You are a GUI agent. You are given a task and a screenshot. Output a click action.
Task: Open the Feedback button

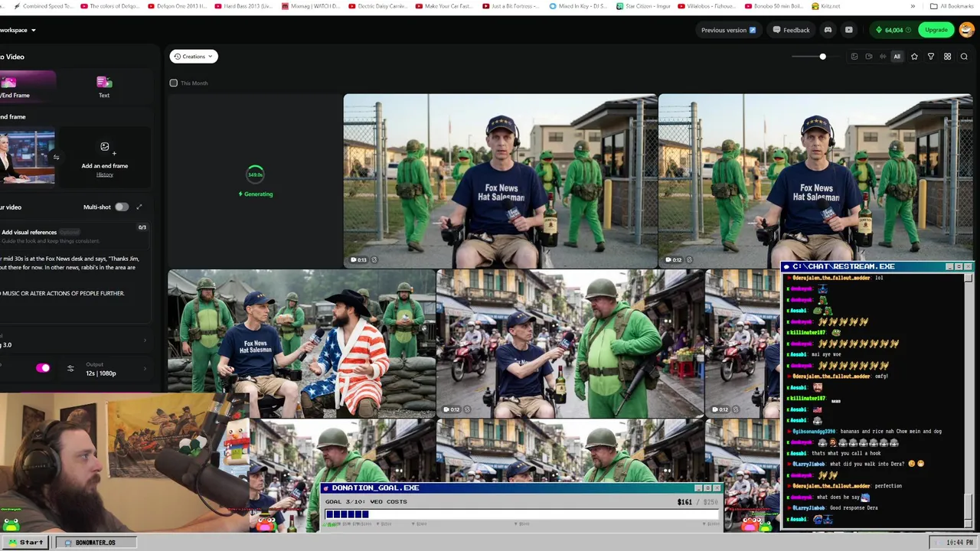[791, 30]
